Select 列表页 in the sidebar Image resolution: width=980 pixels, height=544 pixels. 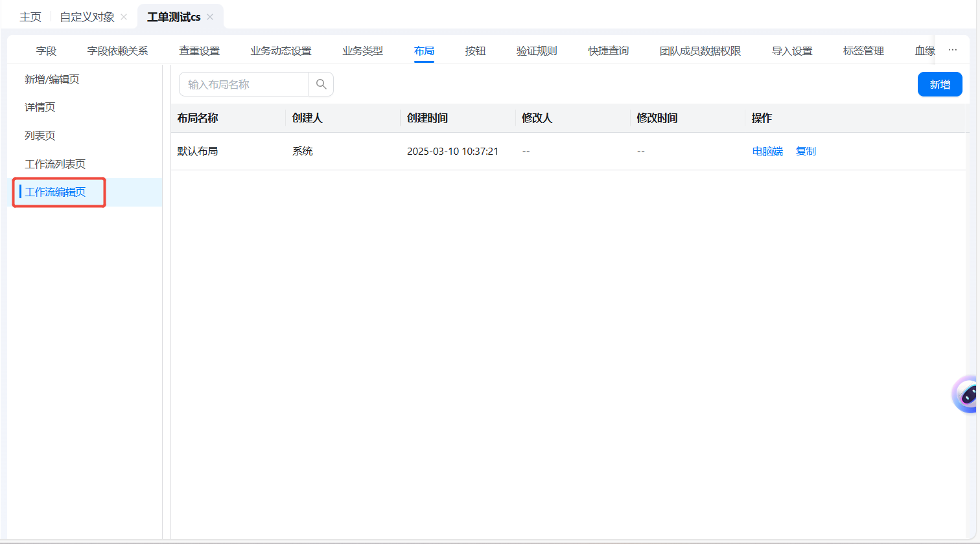click(85, 135)
